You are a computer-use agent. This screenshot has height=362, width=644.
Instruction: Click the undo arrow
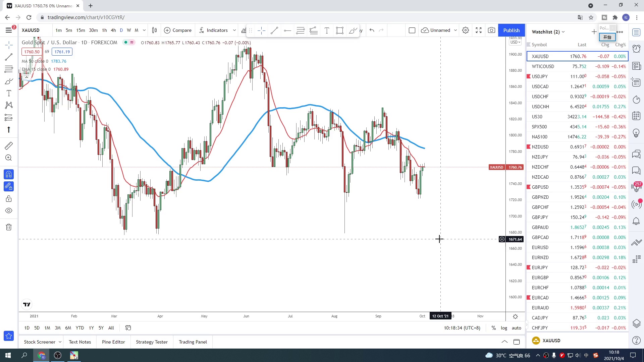click(372, 30)
